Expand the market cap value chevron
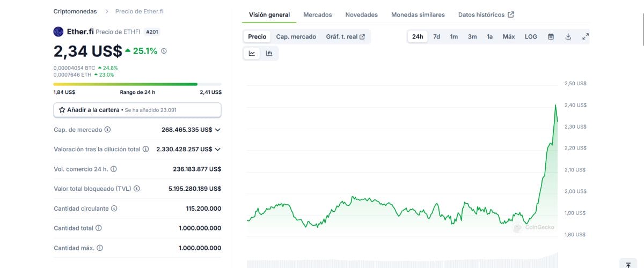644x268 pixels. tap(218, 130)
